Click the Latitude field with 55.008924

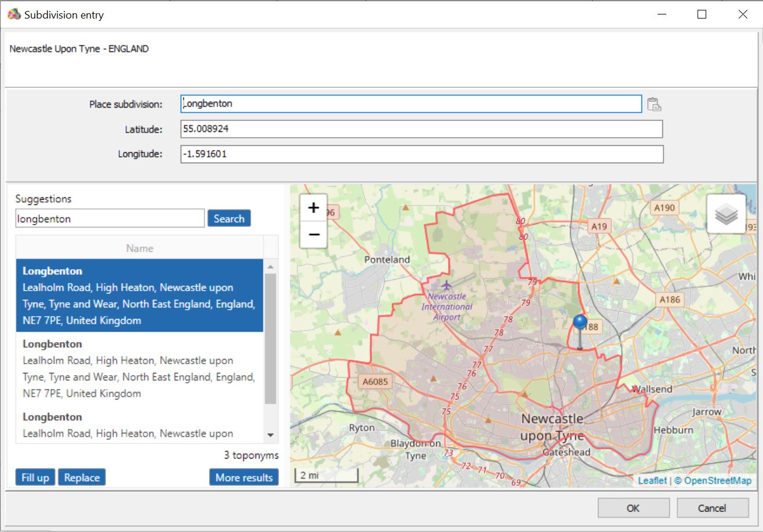[422, 129]
